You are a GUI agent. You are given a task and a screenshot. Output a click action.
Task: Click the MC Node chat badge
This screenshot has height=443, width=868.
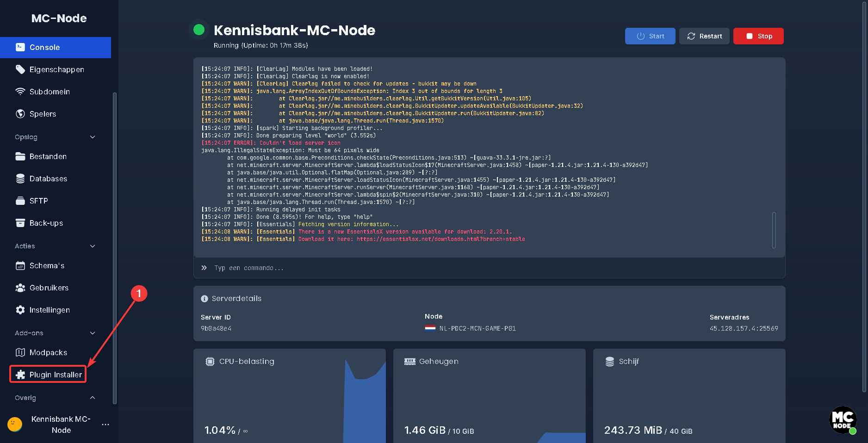(843, 420)
